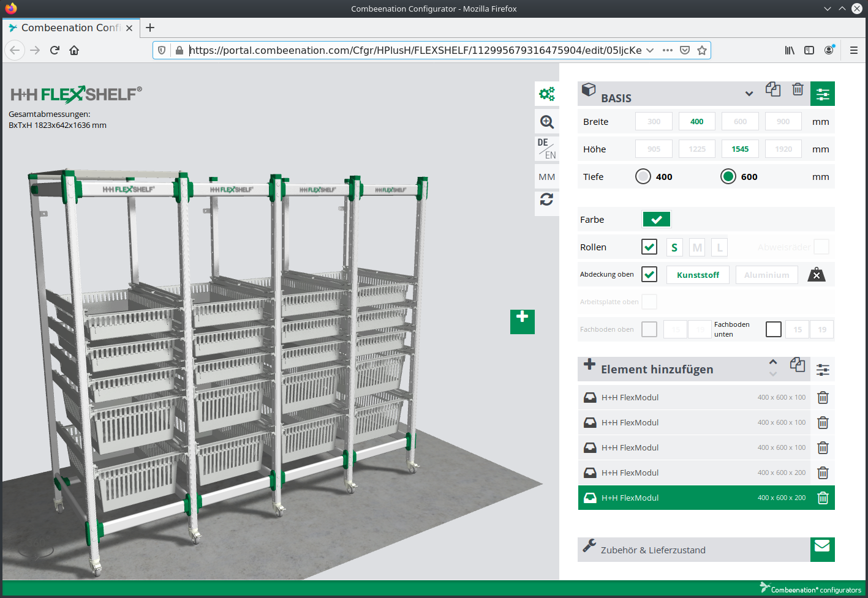Screen dimensions: 868x598
Task: Choose Höhe 1225
Action: 697,149
